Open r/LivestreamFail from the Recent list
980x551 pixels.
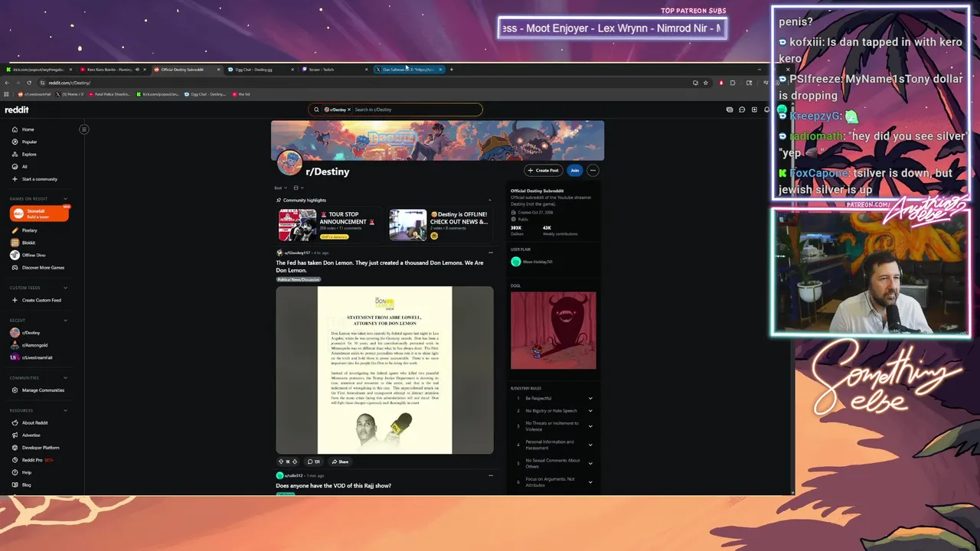tap(37, 357)
